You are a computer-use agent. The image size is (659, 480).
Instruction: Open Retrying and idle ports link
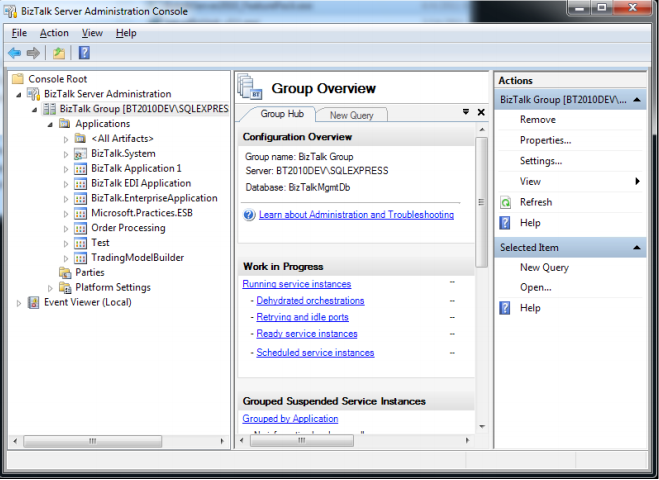[303, 317]
